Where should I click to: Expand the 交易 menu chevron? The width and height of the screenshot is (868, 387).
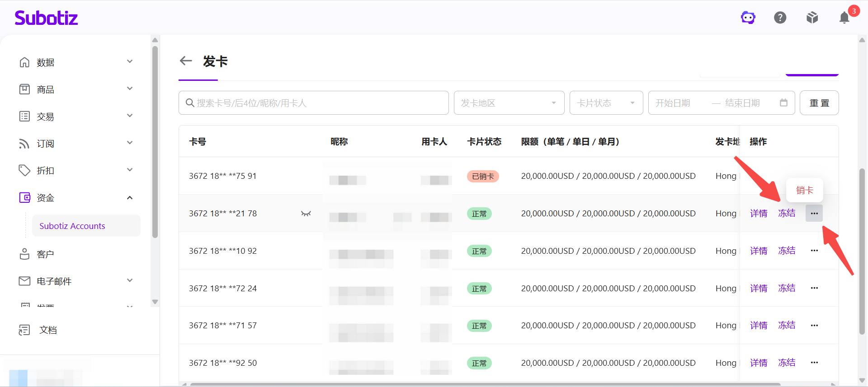pos(130,116)
